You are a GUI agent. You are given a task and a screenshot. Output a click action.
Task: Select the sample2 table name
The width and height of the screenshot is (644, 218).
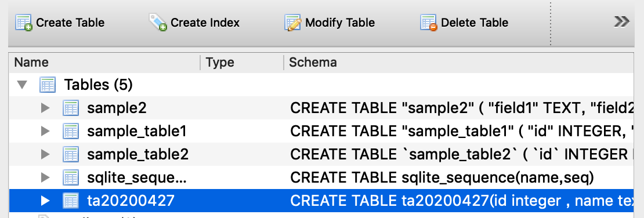(117, 108)
